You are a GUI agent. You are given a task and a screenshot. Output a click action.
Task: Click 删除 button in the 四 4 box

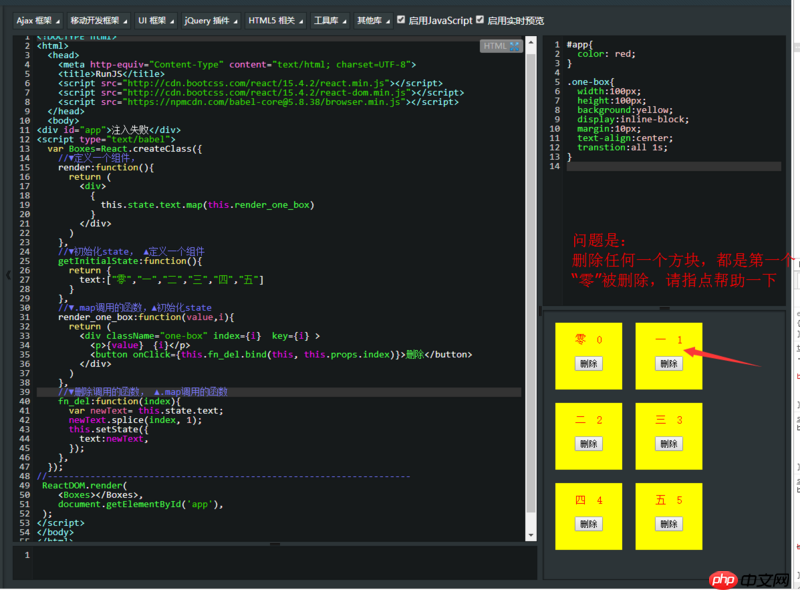[589, 524]
